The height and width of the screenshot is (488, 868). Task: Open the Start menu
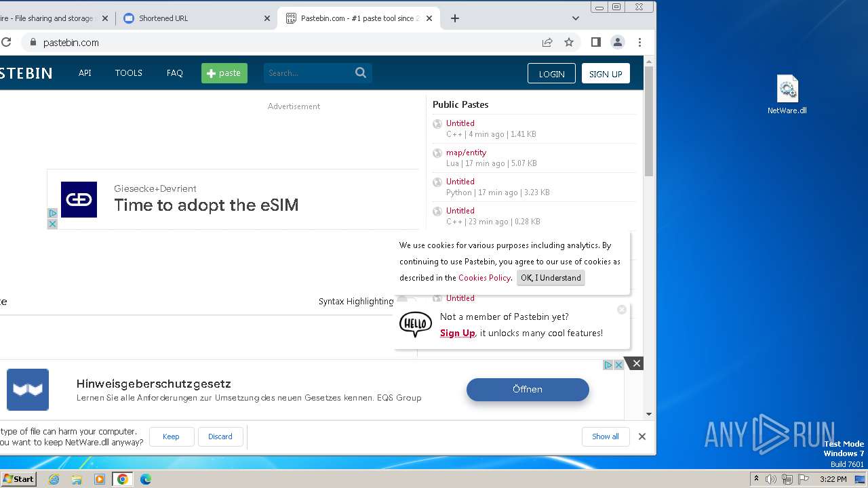(x=19, y=479)
